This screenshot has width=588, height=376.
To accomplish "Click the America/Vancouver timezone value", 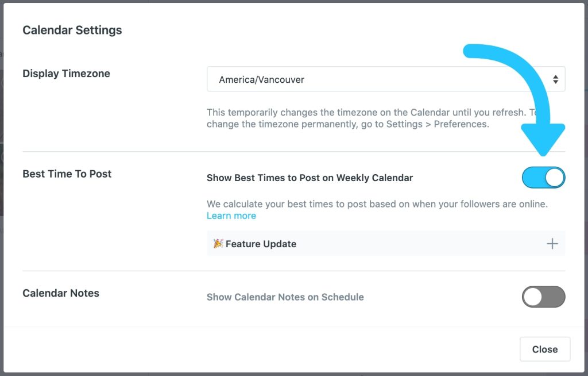I will coord(261,80).
